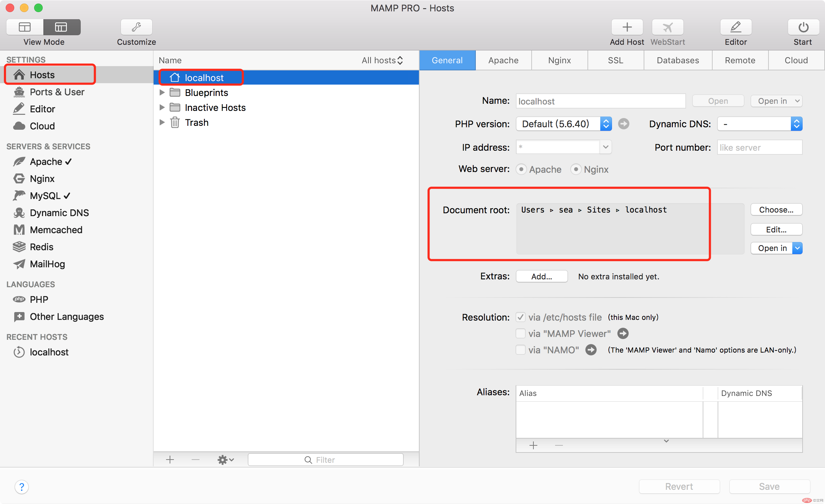Screen dimensions: 825x504
Task: Expand the Blueprints folder
Action: click(x=162, y=92)
